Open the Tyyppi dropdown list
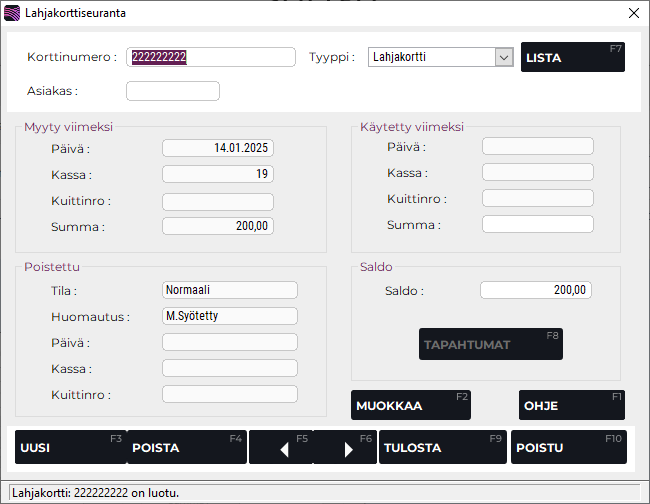Viewport: 650px width, 504px height. click(503, 57)
